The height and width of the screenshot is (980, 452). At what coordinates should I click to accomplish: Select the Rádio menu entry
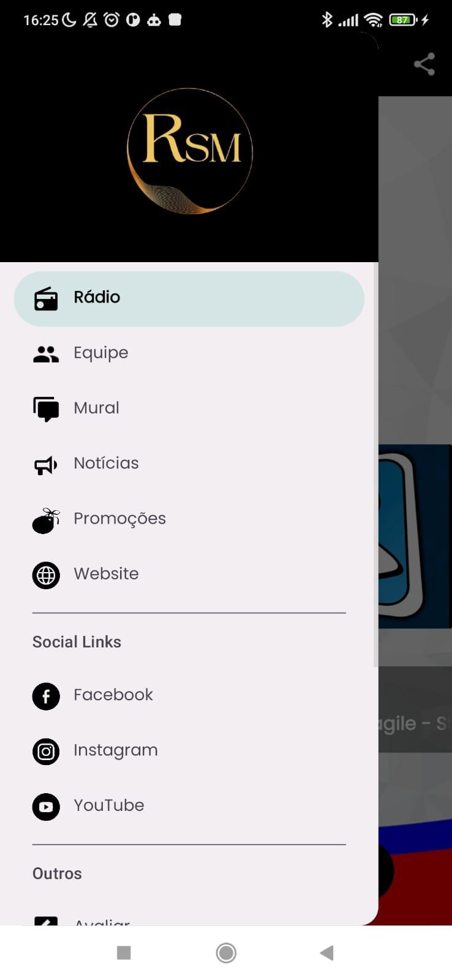point(189,299)
